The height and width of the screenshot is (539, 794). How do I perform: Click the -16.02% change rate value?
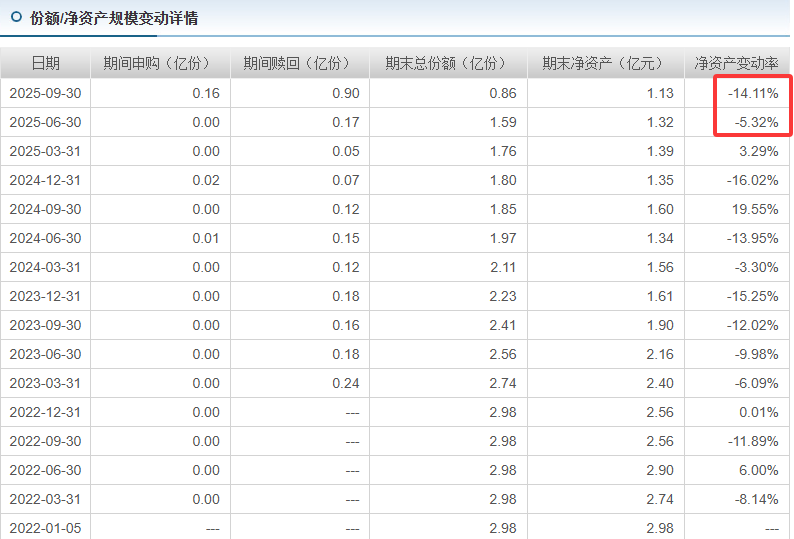click(x=752, y=180)
